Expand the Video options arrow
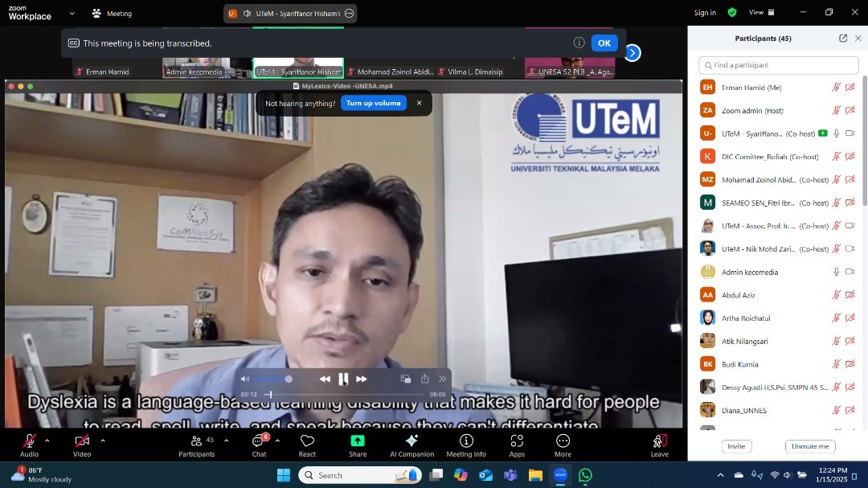Viewport: 868px width, 488px height. [102, 441]
